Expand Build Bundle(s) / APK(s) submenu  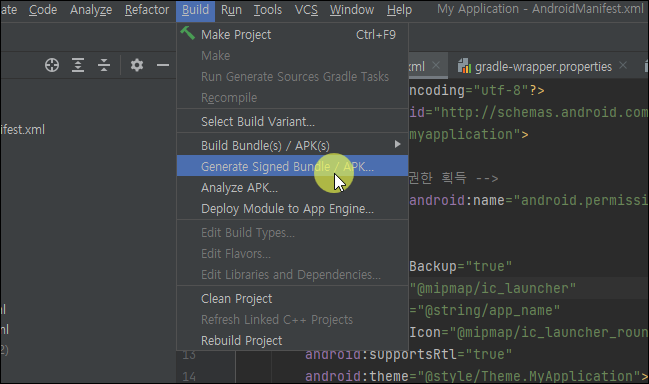pyautogui.click(x=292, y=145)
